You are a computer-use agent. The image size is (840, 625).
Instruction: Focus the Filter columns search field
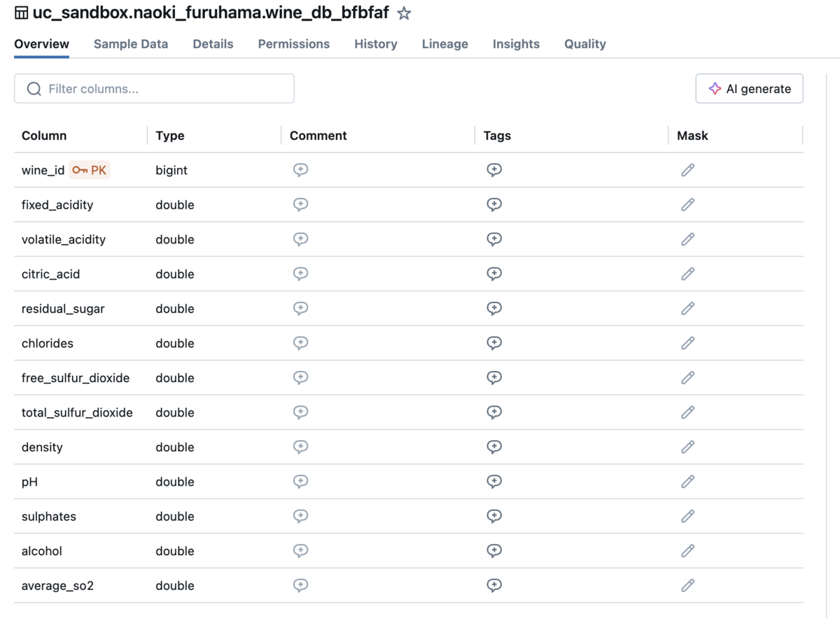[154, 89]
